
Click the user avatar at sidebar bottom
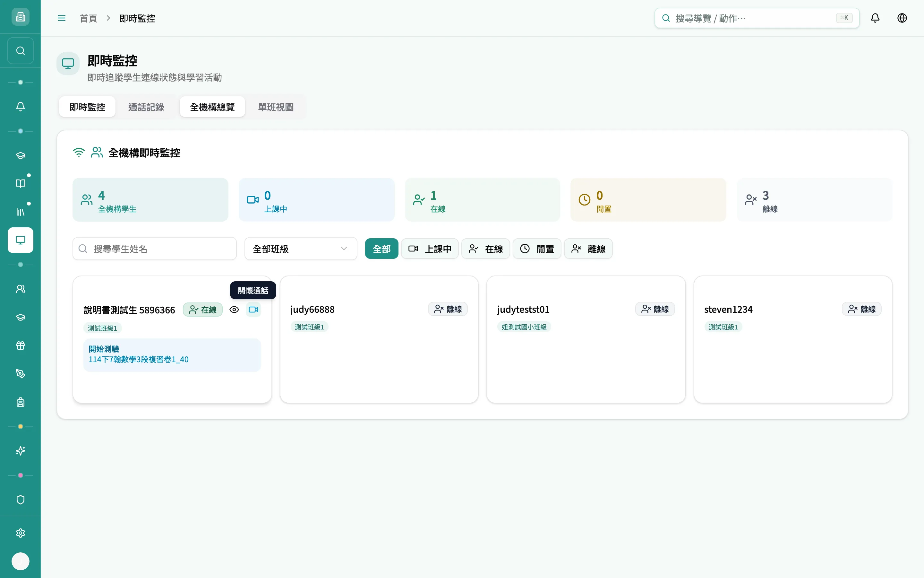tap(20, 561)
